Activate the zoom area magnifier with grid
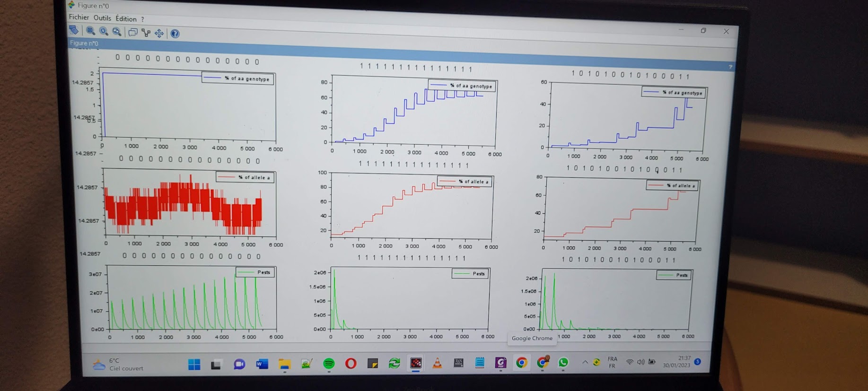This screenshot has width=868, height=391. [x=90, y=31]
